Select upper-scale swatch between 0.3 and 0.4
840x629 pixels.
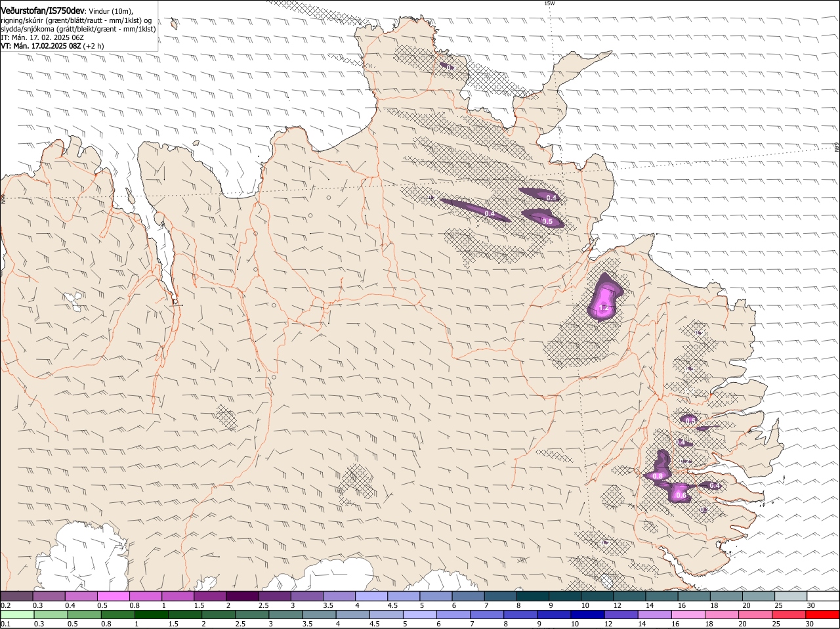pyautogui.click(x=49, y=596)
